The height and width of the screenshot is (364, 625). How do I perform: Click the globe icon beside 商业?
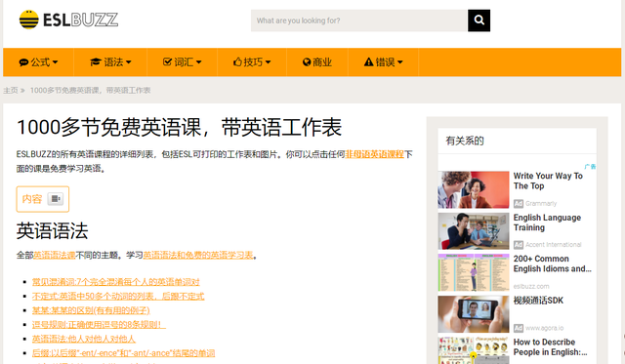pos(307,62)
